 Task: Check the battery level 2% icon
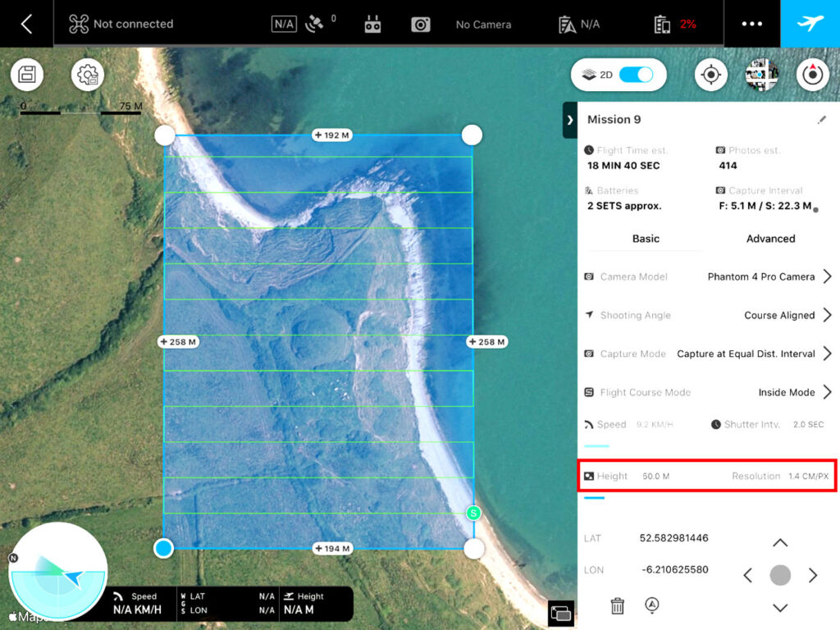[662, 24]
